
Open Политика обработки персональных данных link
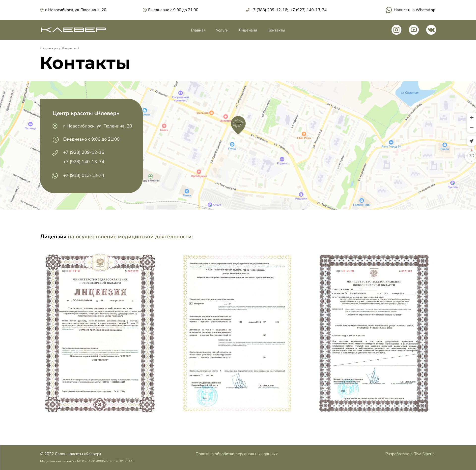pos(236,454)
